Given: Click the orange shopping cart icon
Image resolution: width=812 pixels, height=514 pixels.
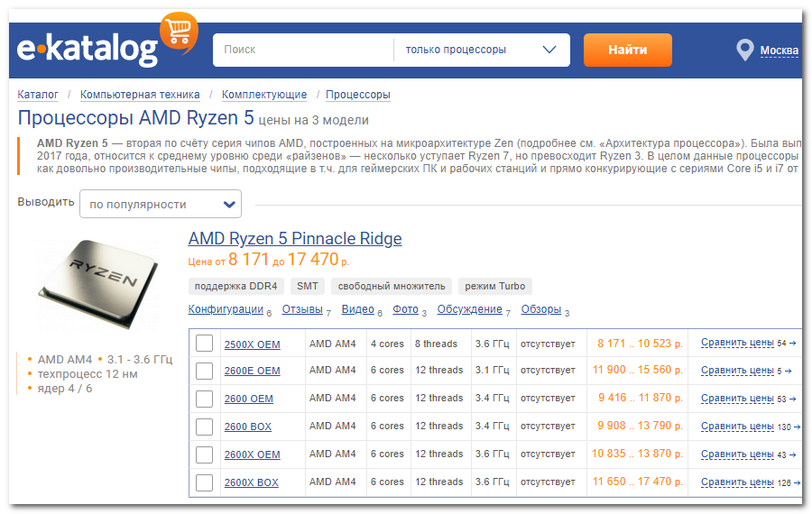Looking at the screenshot, I should (179, 32).
